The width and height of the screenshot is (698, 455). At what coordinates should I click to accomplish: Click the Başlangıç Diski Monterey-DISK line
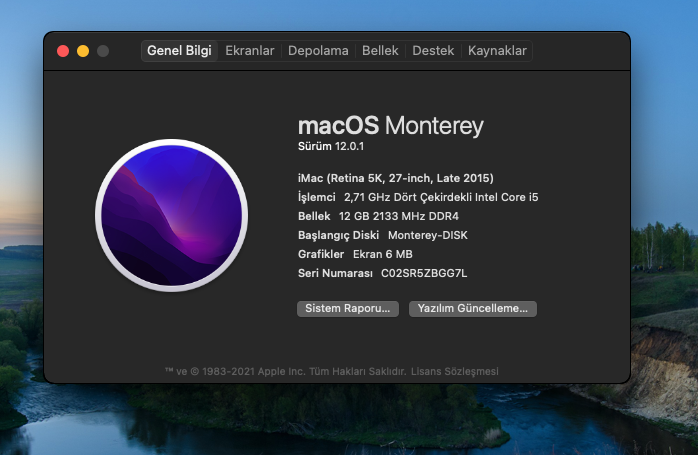[382, 235]
